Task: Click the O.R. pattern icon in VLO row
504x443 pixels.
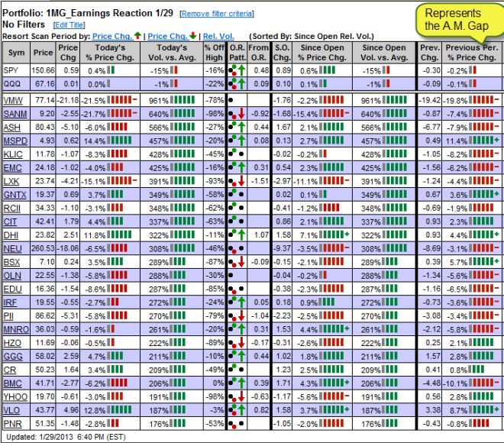Action: click(236, 410)
